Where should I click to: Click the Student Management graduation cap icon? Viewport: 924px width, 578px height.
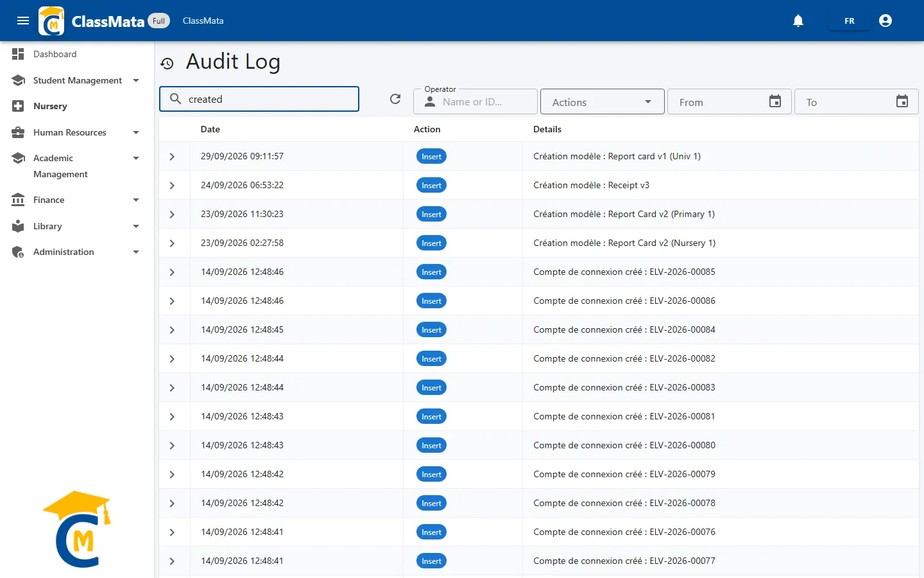(x=18, y=80)
